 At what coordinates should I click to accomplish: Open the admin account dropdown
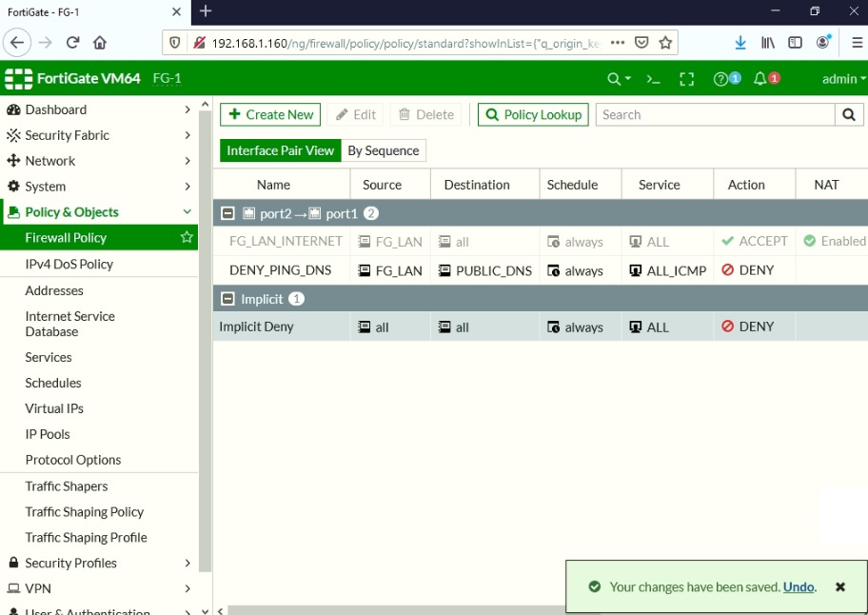[838, 77]
